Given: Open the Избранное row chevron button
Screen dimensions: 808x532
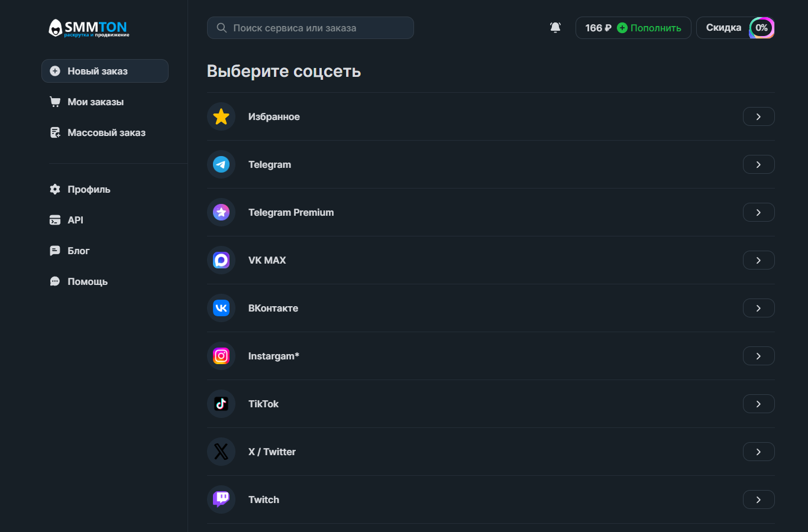Looking at the screenshot, I should tap(758, 116).
